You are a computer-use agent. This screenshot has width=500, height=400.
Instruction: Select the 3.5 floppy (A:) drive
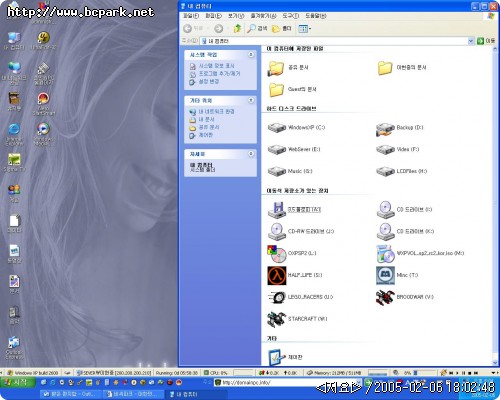pyautogui.click(x=277, y=210)
